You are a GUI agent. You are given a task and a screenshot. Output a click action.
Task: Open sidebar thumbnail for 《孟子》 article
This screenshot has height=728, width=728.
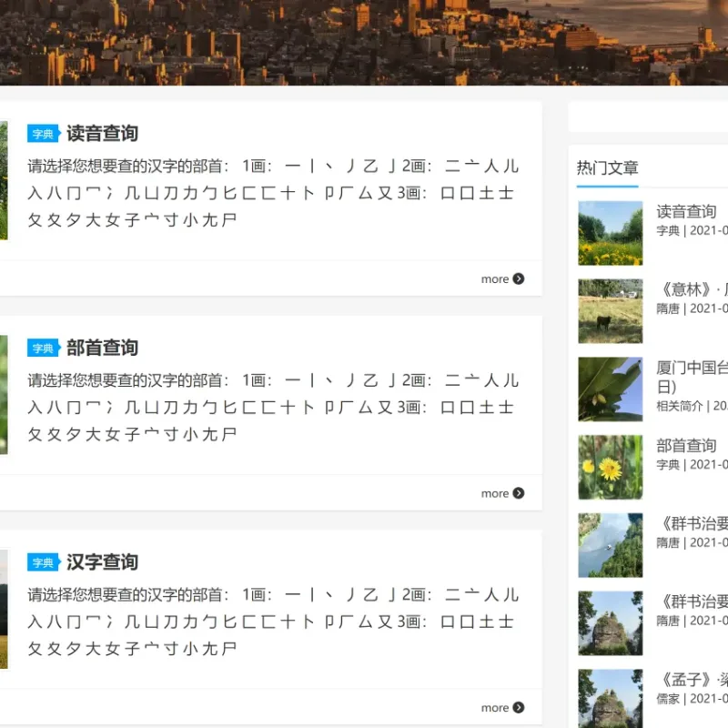pyautogui.click(x=610, y=698)
